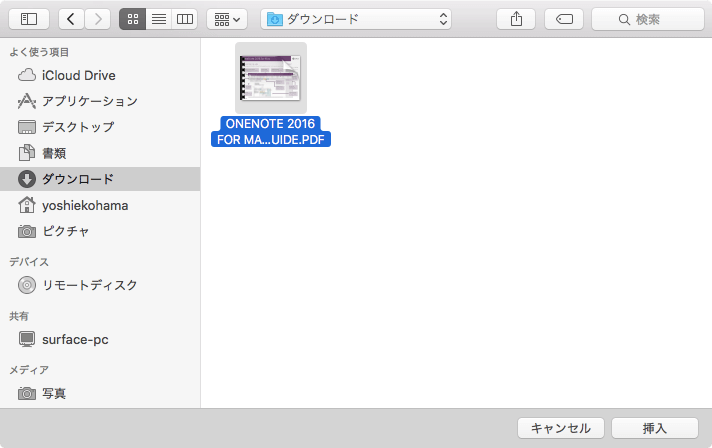Open デスクトップ in the sidebar
The width and height of the screenshot is (712, 448).
pyautogui.click(x=100, y=127)
